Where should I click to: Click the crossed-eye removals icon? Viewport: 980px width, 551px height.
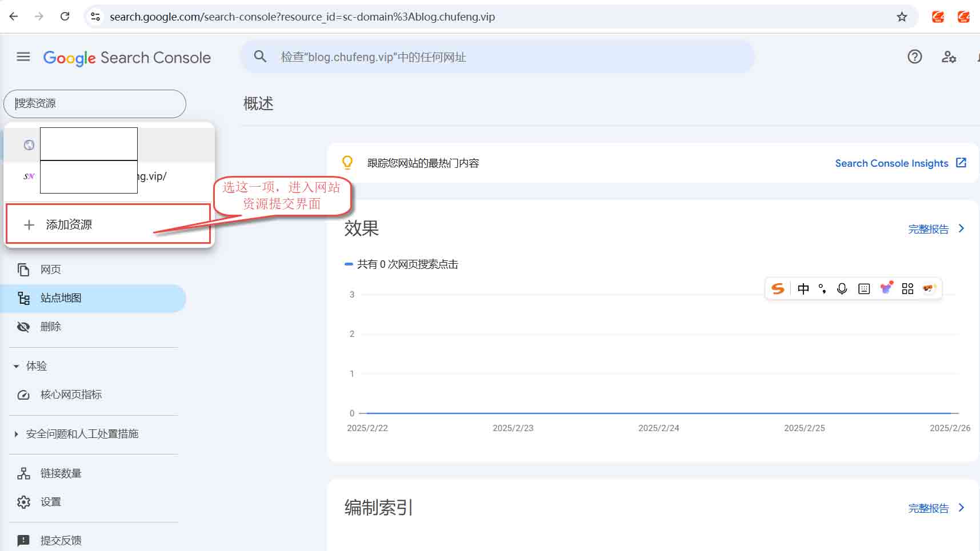pos(23,327)
